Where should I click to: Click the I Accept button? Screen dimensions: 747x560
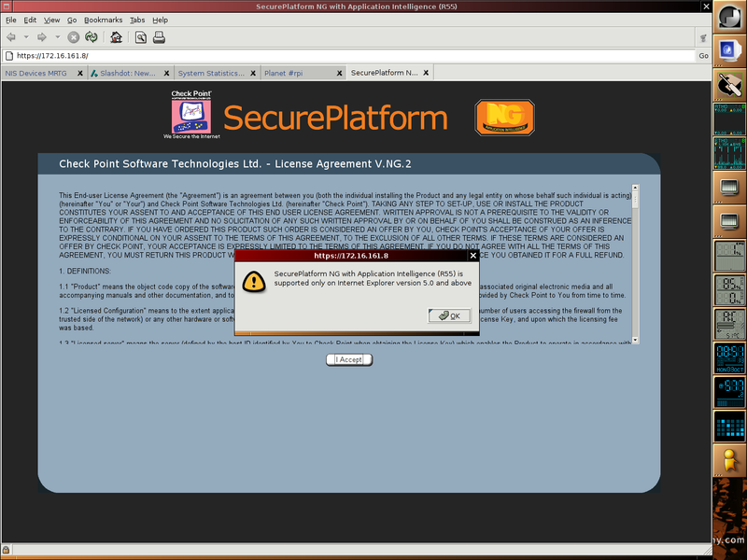(348, 359)
